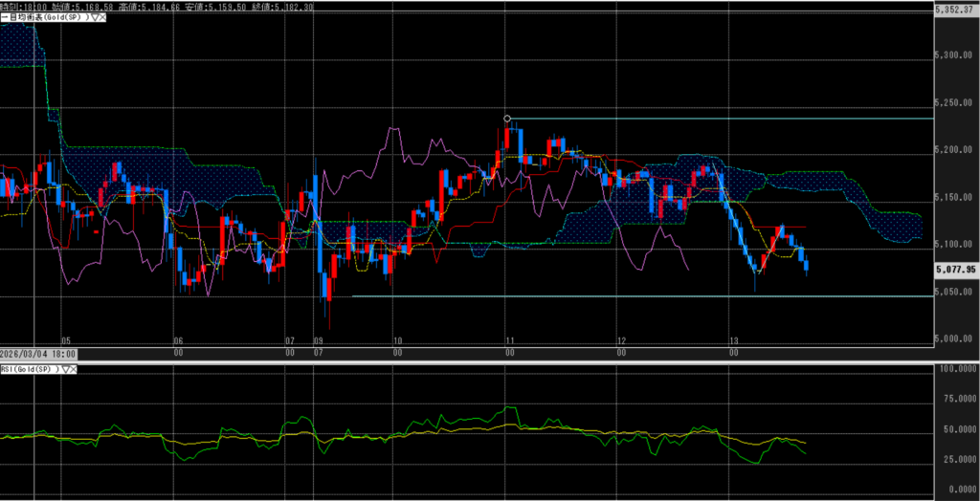Select the circle handle on upper horizontal line
Image resolution: width=980 pixels, height=501 pixels.
point(507,120)
